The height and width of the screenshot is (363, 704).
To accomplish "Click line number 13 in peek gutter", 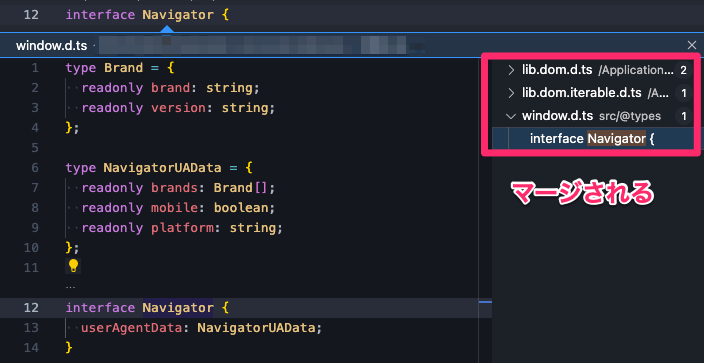I will [31, 328].
